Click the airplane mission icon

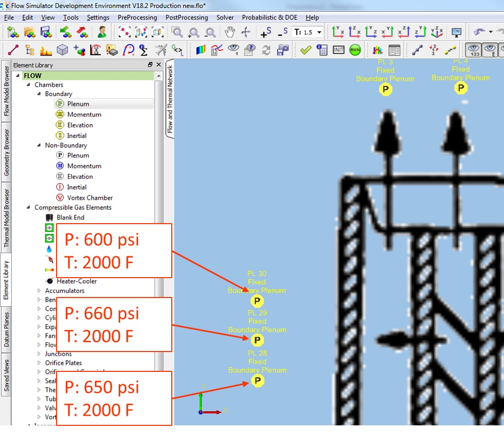tap(161, 50)
